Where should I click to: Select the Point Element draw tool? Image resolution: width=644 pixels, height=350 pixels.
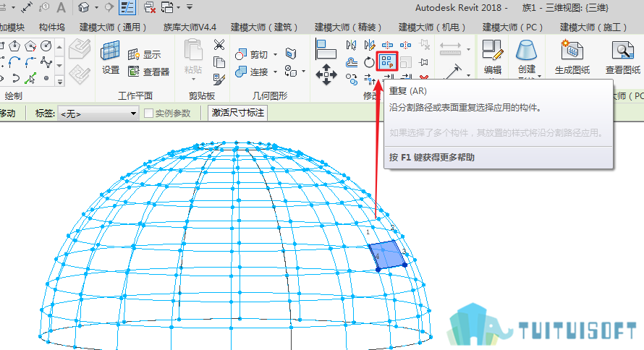coord(46,78)
